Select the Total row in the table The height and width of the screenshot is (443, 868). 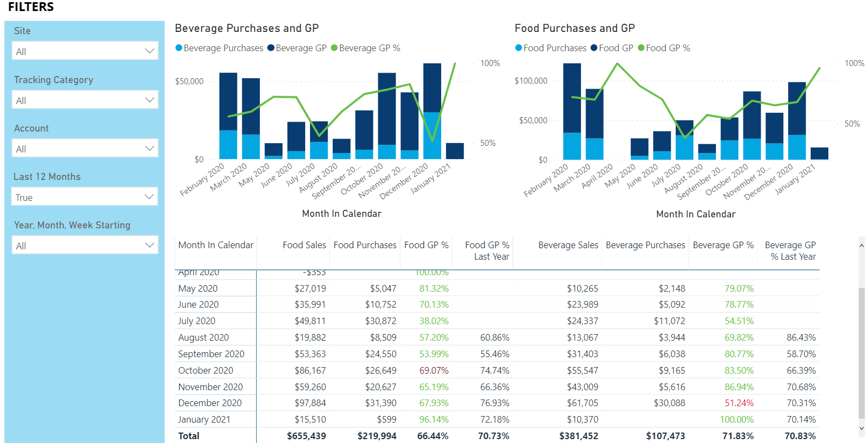[x=189, y=435]
